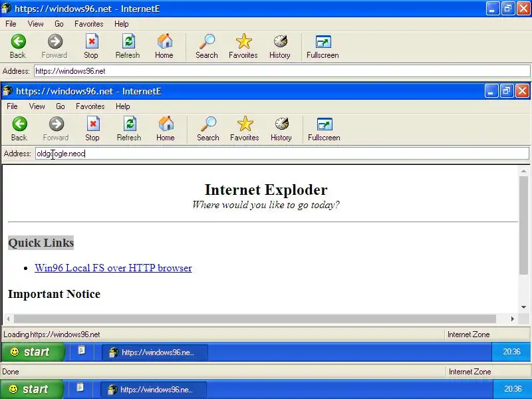Screen dimensions: 532x399
Task: Click Done in the outer status bar
Action: click(11, 372)
